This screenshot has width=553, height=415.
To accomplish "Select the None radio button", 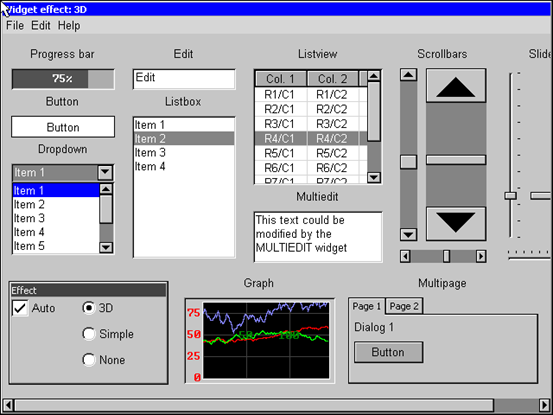I will [x=89, y=360].
